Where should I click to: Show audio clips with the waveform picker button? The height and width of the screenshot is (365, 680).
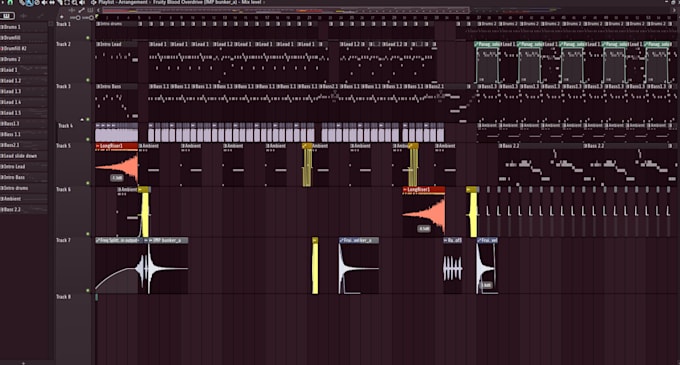coord(23,16)
